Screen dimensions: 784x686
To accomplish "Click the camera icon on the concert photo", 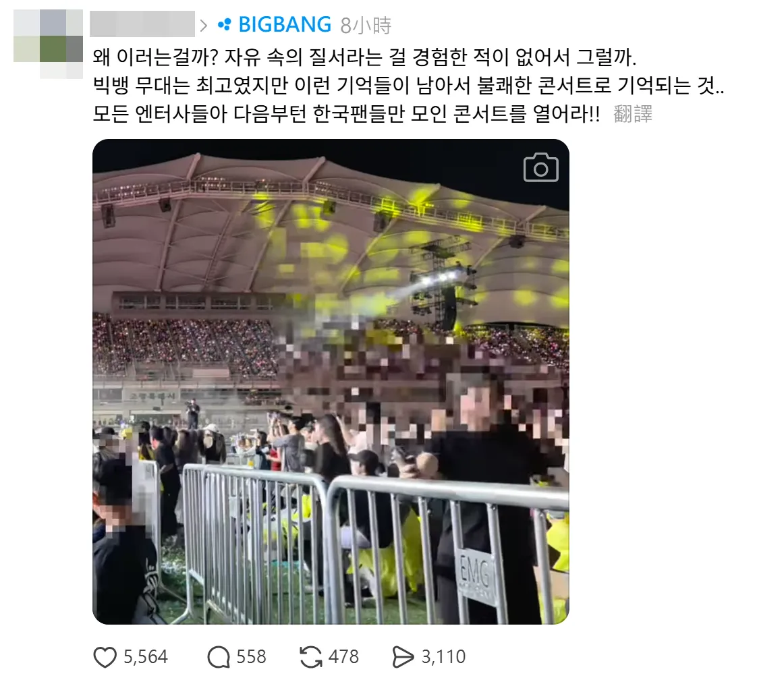I will tap(540, 167).
